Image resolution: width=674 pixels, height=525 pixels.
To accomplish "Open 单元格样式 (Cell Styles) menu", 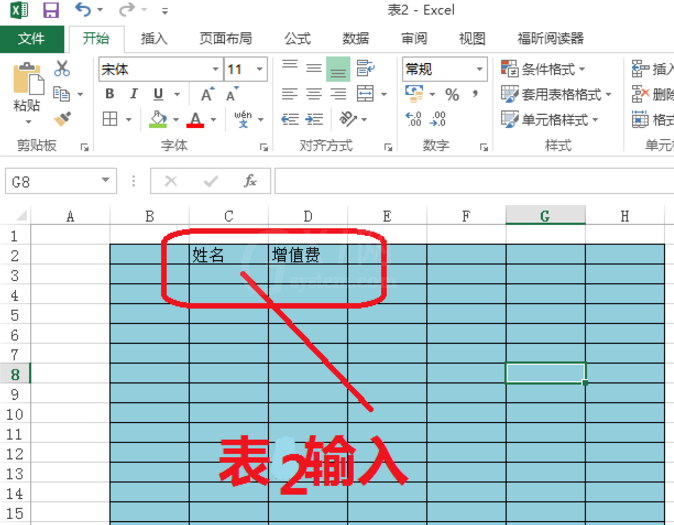I will [x=550, y=120].
